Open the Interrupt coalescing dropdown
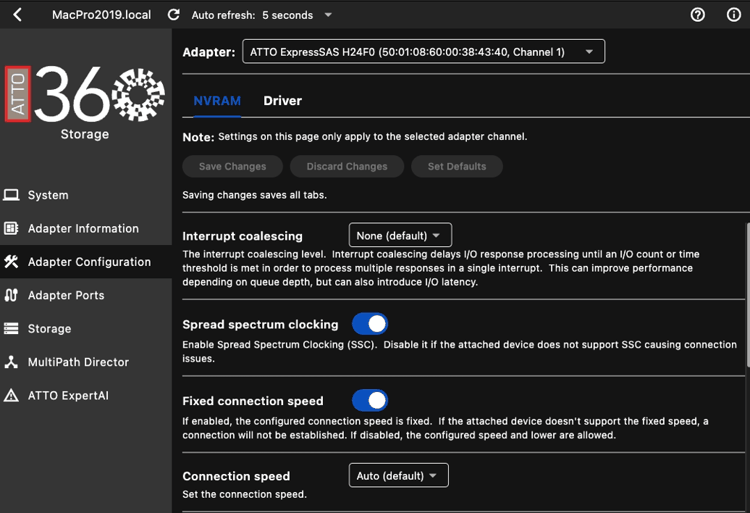Screen dimensions: 750x513 click(400, 235)
